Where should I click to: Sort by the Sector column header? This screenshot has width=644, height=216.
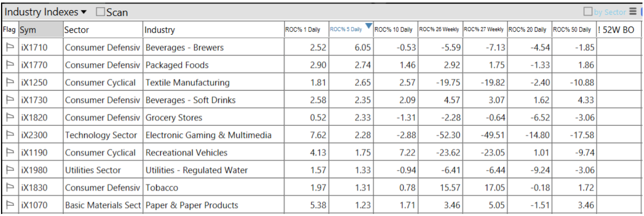102,30
